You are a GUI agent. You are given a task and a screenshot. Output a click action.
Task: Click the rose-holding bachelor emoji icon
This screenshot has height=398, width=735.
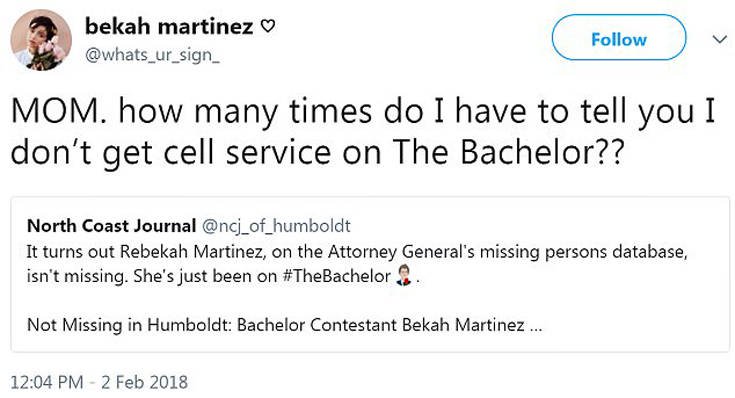(404, 275)
